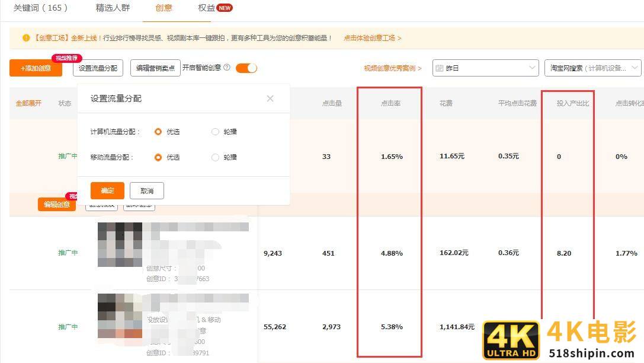Viewport: 644px width, 363px height.
Task: Cancel the dialog with 取消
Action: 146,190
